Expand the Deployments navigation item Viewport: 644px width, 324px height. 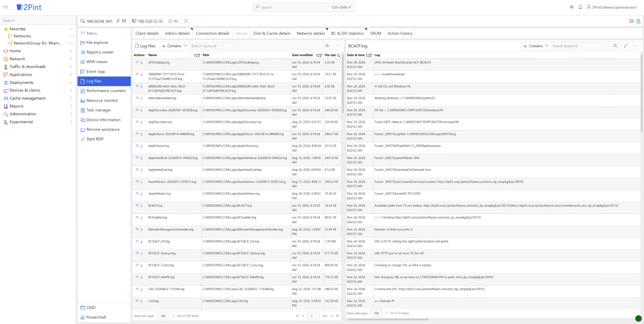point(71,82)
